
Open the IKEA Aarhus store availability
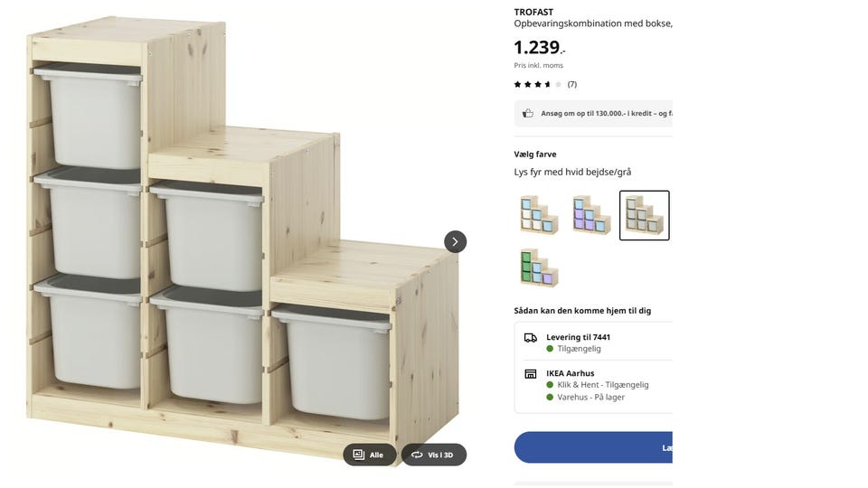tap(570, 373)
